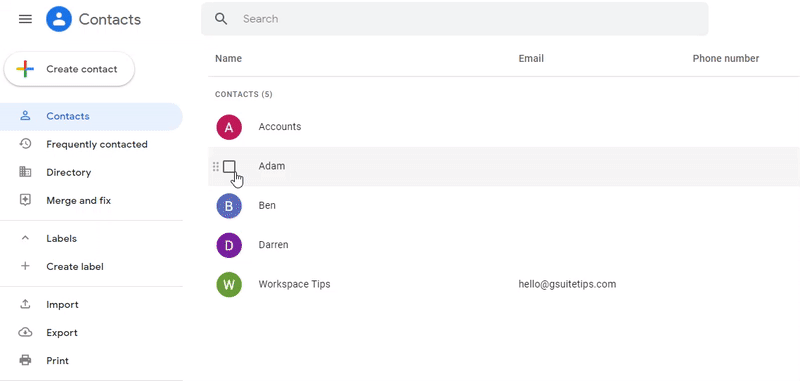
Task: Open the Workspace Tips contact row
Action: click(x=504, y=284)
